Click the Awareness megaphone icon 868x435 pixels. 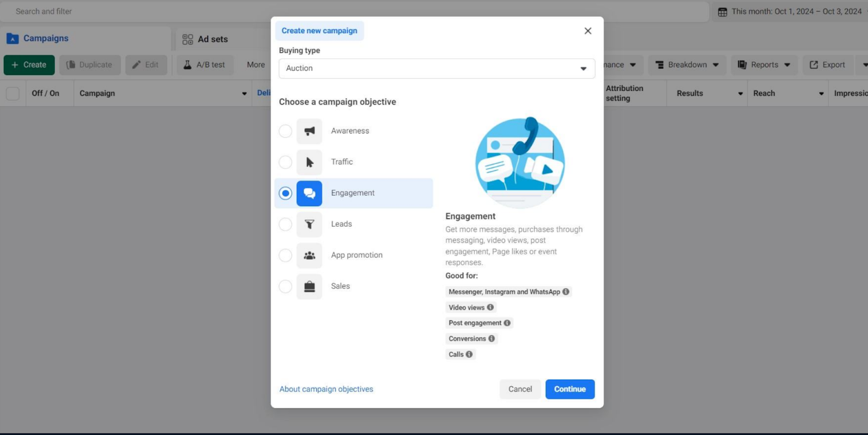pyautogui.click(x=309, y=131)
